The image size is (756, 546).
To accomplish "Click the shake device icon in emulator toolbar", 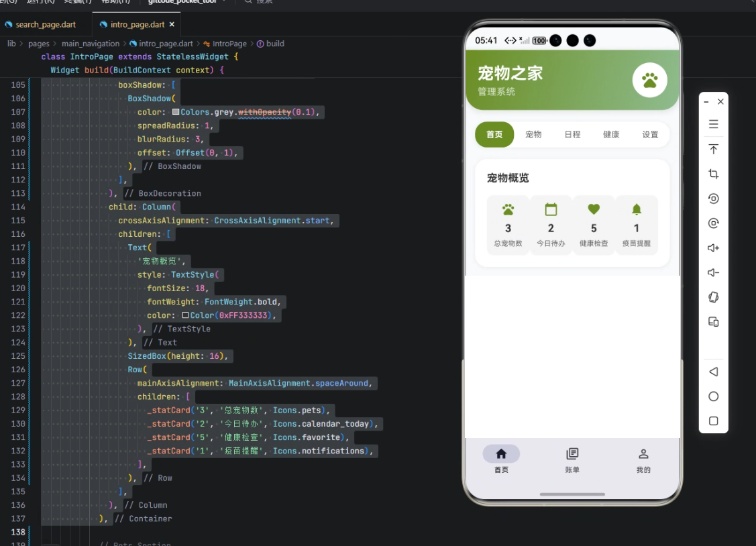I will (x=714, y=297).
